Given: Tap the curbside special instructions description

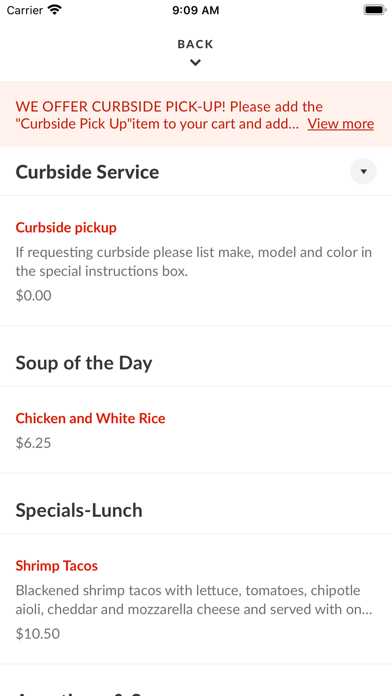Looking at the screenshot, I should [194, 262].
